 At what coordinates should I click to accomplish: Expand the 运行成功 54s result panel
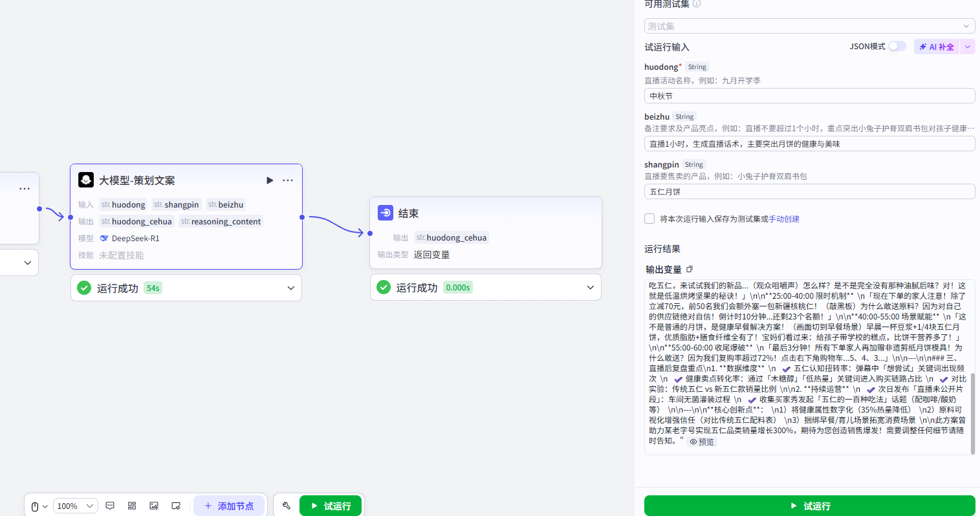pyautogui.click(x=290, y=288)
